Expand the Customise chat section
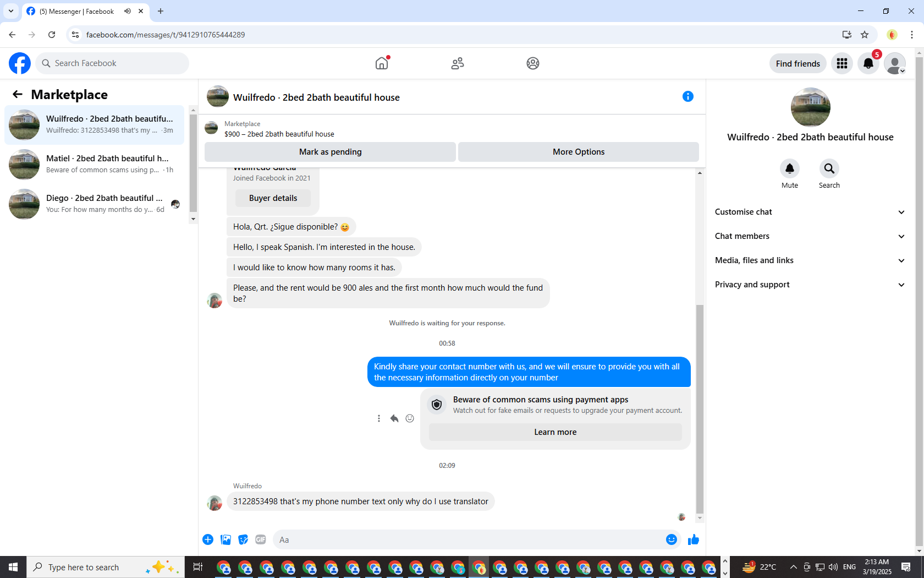This screenshot has height=578, width=924. (x=810, y=212)
